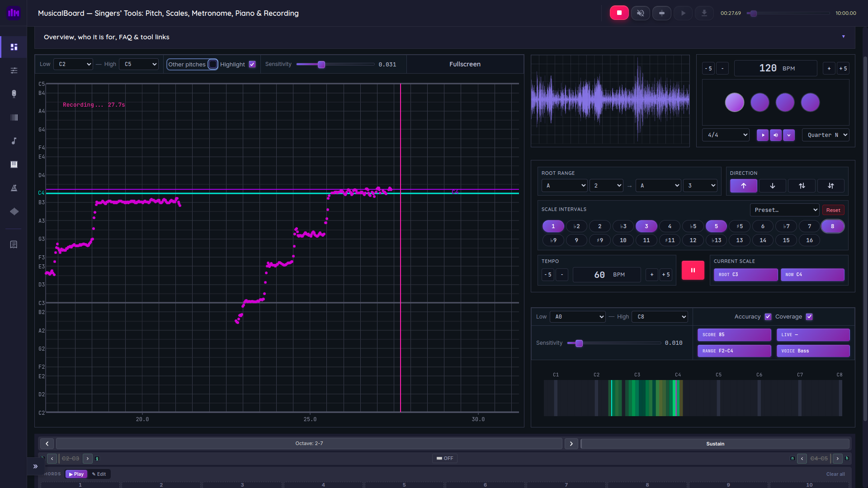The width and height of the screenshot is (868, 488).
Task: Open the music note tool in sidebar
Action: click(14, 141)
